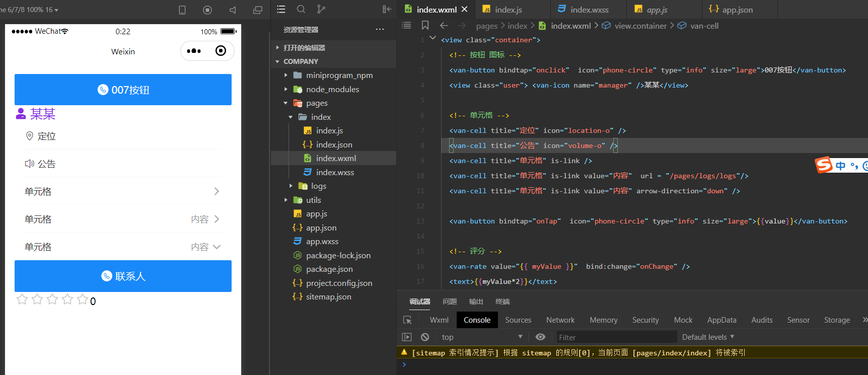The image size is (868, 375).
Task: Tap the 单元格 cell with down arrow
Action: 123,247
